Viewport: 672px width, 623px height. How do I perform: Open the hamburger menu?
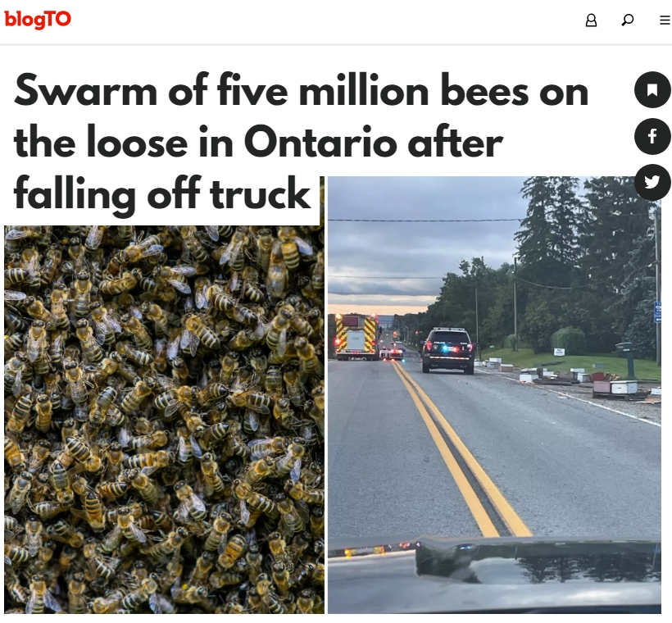(665, 20)
